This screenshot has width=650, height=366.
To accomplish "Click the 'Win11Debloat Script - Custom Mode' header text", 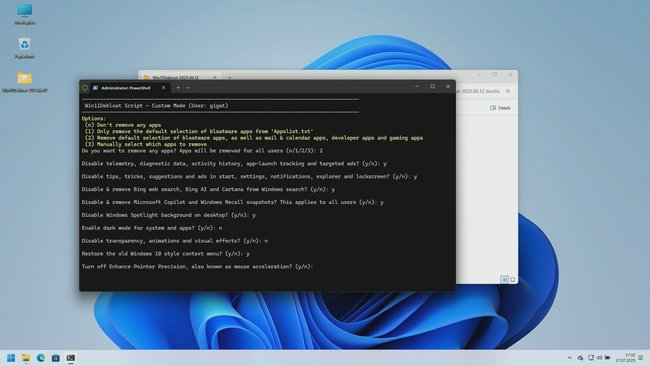I will [157, 106].
